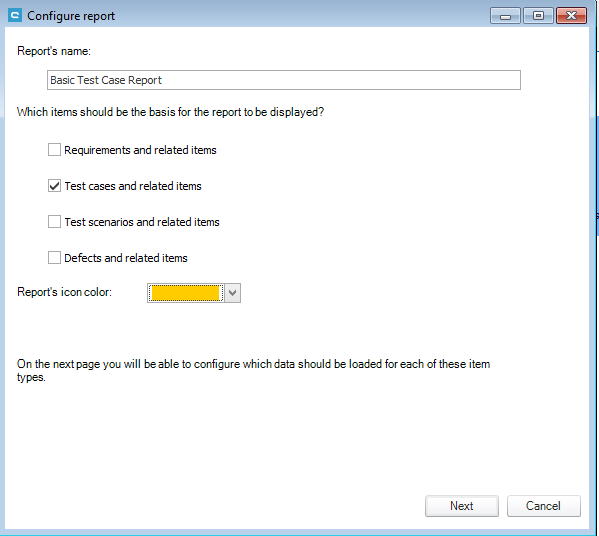Close the Configure report dialog
The width and height of the screenshot is (599, 536).
coord(571,16)
